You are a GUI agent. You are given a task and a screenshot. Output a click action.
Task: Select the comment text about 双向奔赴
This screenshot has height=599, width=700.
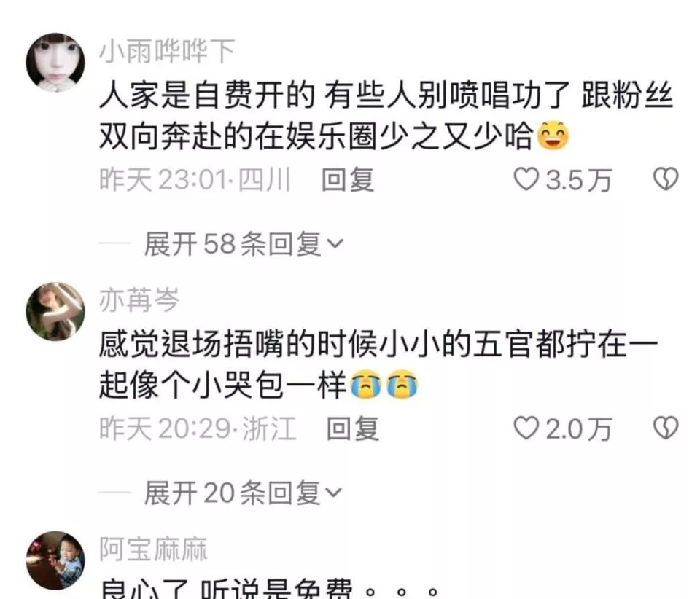[x=386, y=115]
